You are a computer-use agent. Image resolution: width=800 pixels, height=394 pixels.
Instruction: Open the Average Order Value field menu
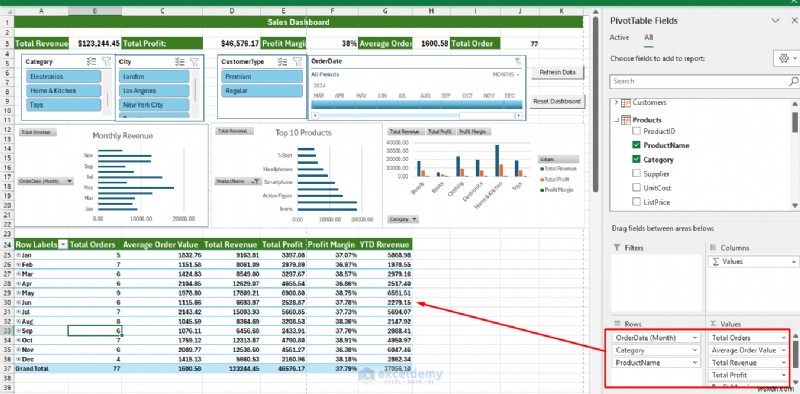(784, 351)
